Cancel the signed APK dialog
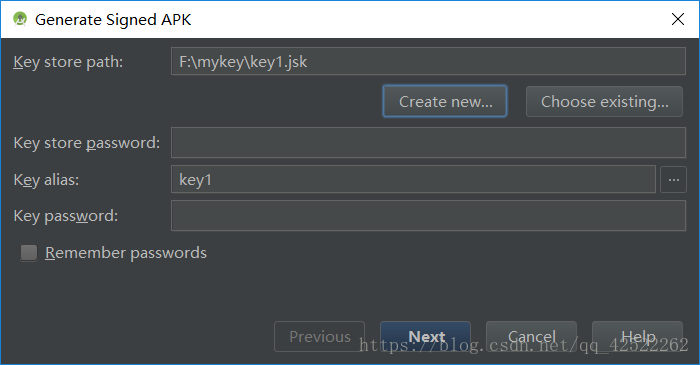 [531, 336]
